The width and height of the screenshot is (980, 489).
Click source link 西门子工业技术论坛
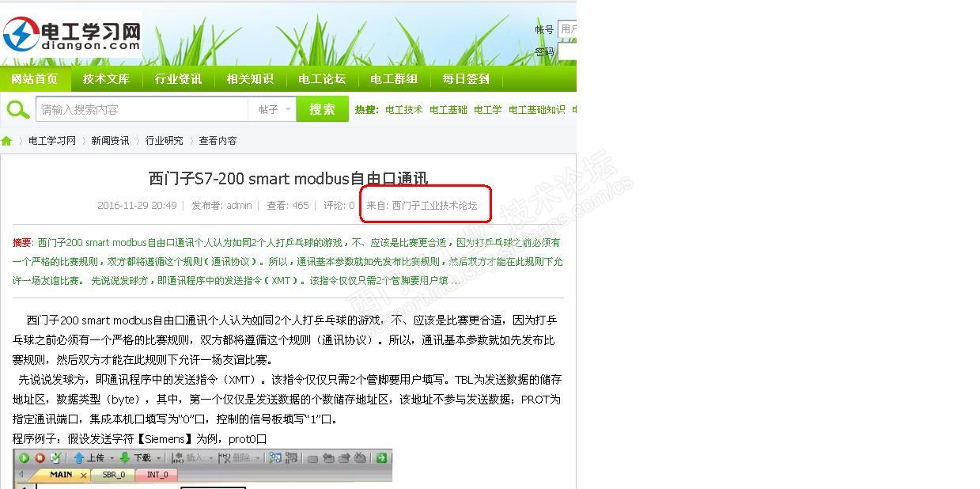[435, 206]
